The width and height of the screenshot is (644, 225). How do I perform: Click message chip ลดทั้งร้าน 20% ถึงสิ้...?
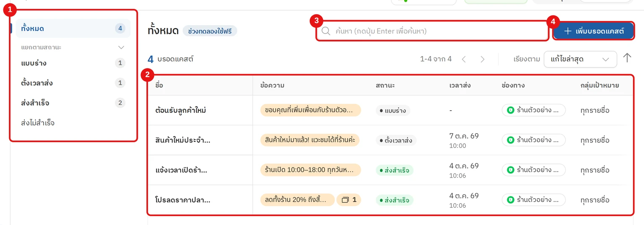coord(297,199)
